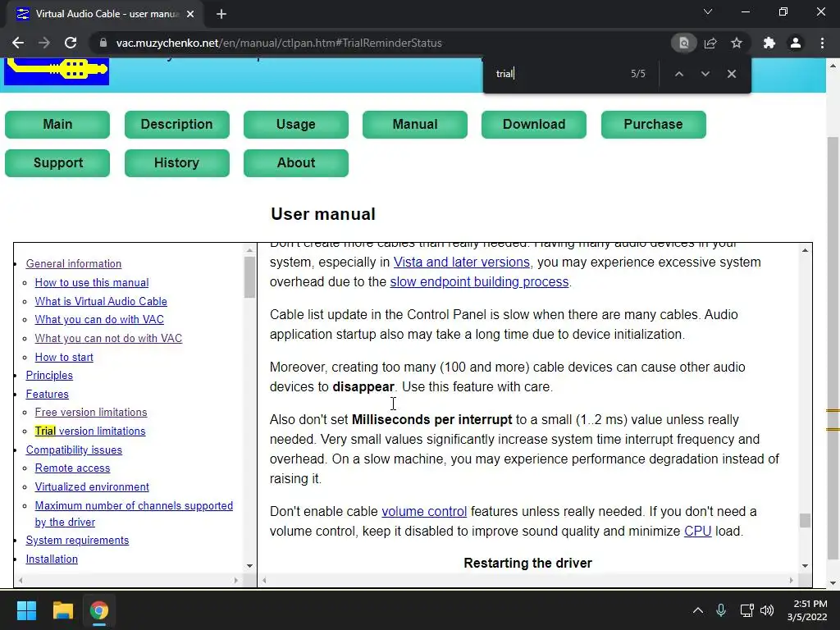
Task: Open 'What you can do with VAC'
Action: (99, 320)
